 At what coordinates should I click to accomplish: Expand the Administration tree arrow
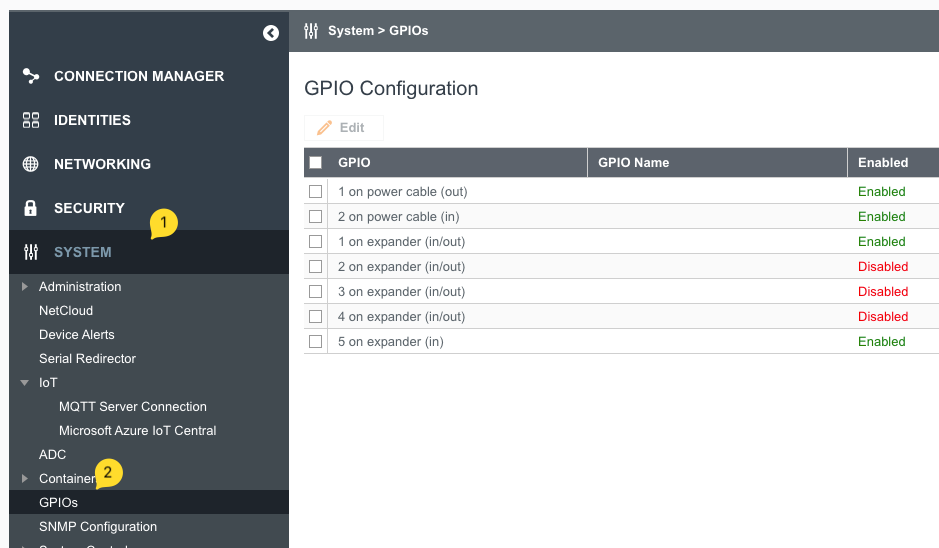coord(25,287)
